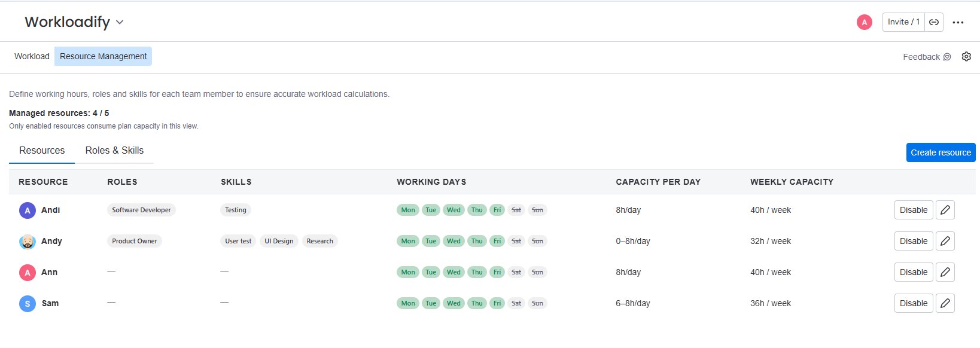Click Andy's photo avatar
980x348 pixels.
pos(28,242)
